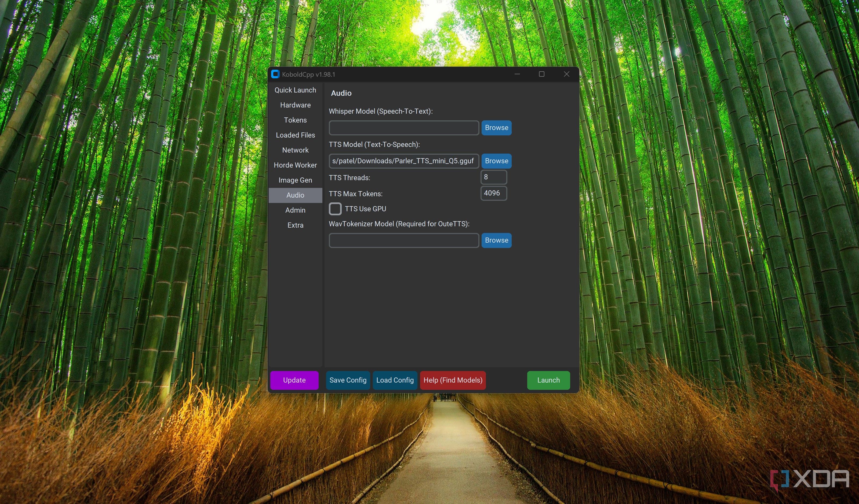Click the TTS Max Tokens field

point(493,193)
